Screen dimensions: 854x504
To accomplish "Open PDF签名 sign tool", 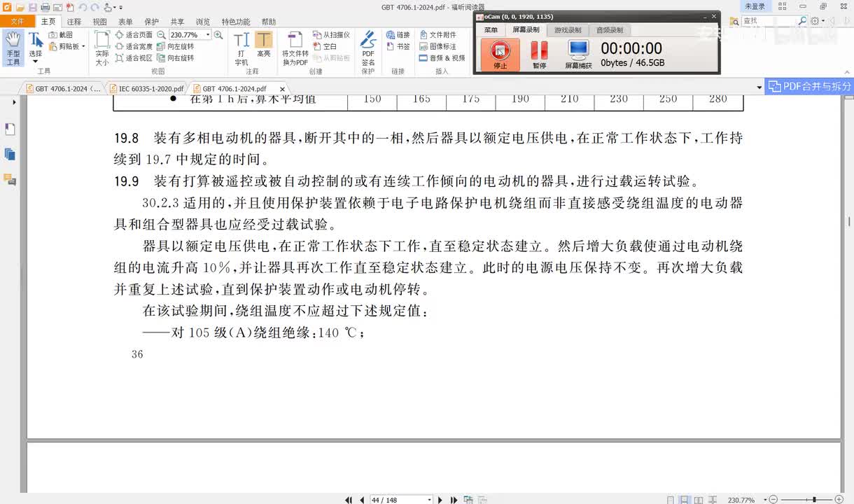I will click(368, 49).
